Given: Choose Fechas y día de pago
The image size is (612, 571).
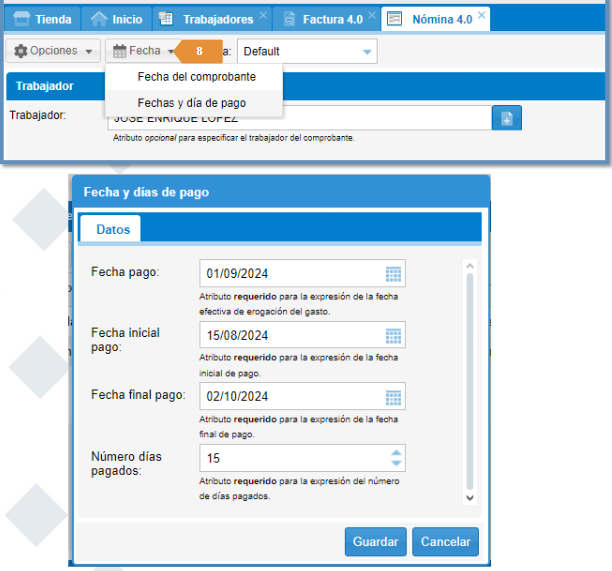Looking at the screenshot, I should [x=191, y=102].
